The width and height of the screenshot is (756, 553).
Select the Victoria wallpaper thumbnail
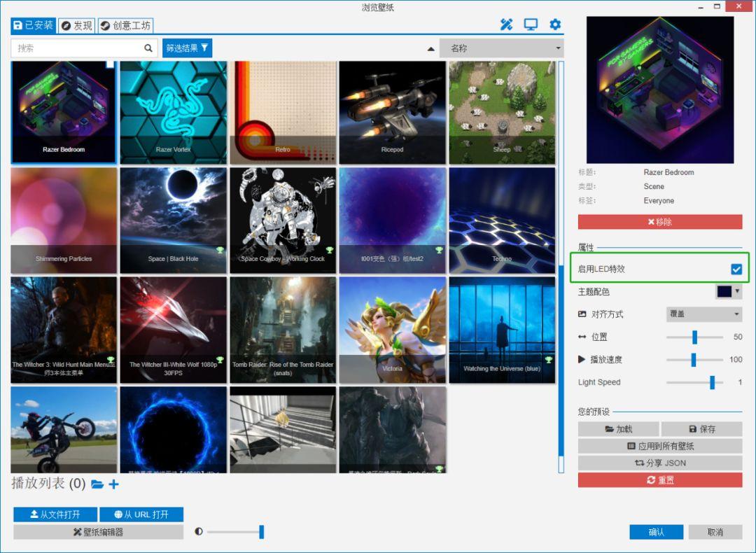pyautogui.click(x=393, y=330)
